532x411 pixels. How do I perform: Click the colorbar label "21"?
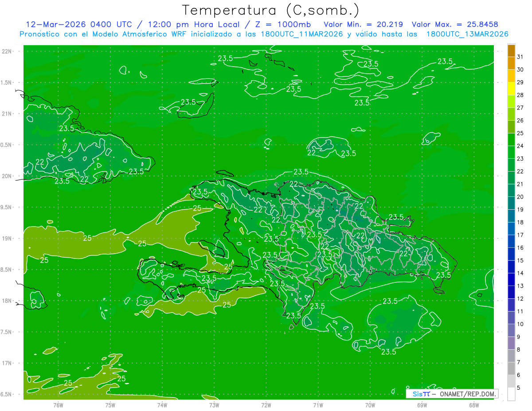click(520, 184)
